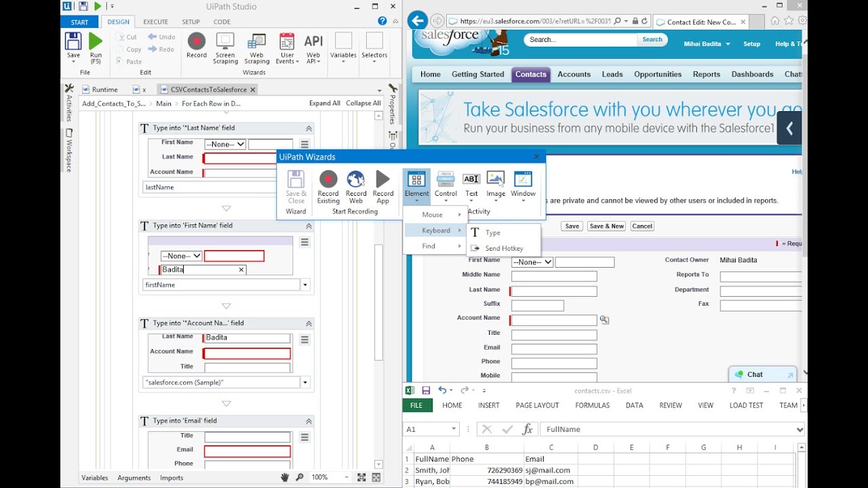Open the Variables panel at designer bottom
The height and width of the screenshot is (488, 868).
pos(95,478)
